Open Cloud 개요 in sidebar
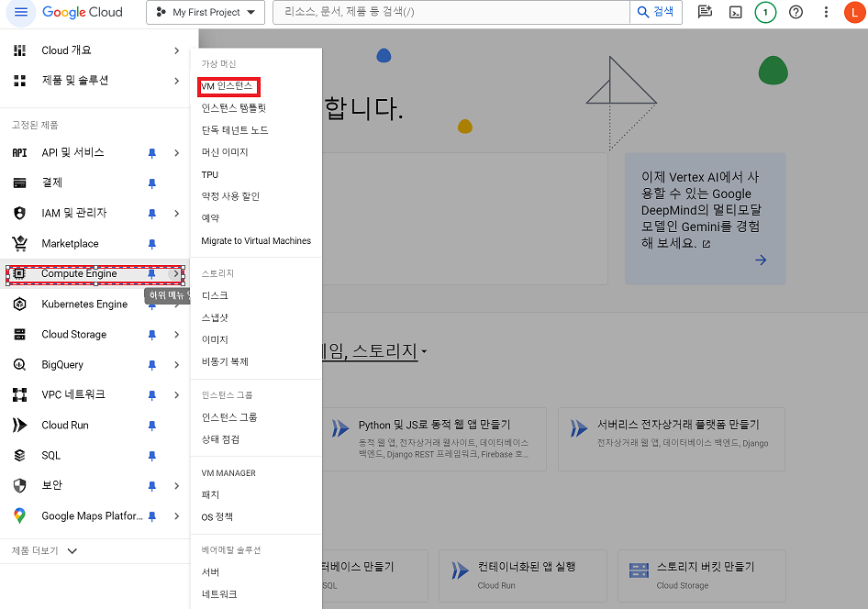The height and width of the screenshot is (609, 868). click(66, 50)
